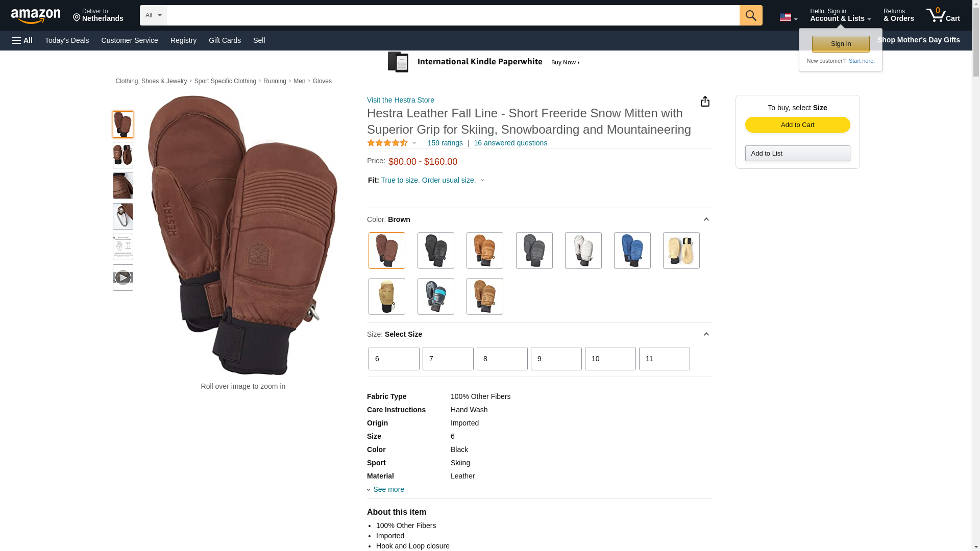The height and width of the screenshot is (551, 980).
Task: Open the search category All dropdown
Action: pyautogui.click(x=153, y=15)
